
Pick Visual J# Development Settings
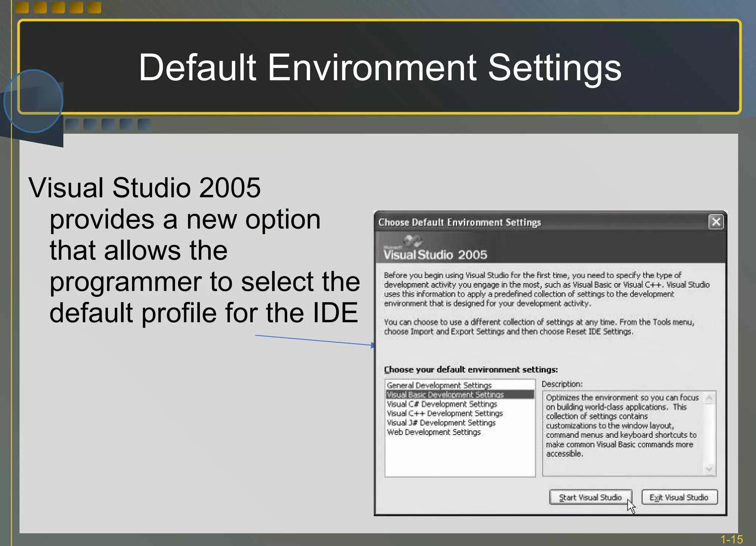(460, 423)
